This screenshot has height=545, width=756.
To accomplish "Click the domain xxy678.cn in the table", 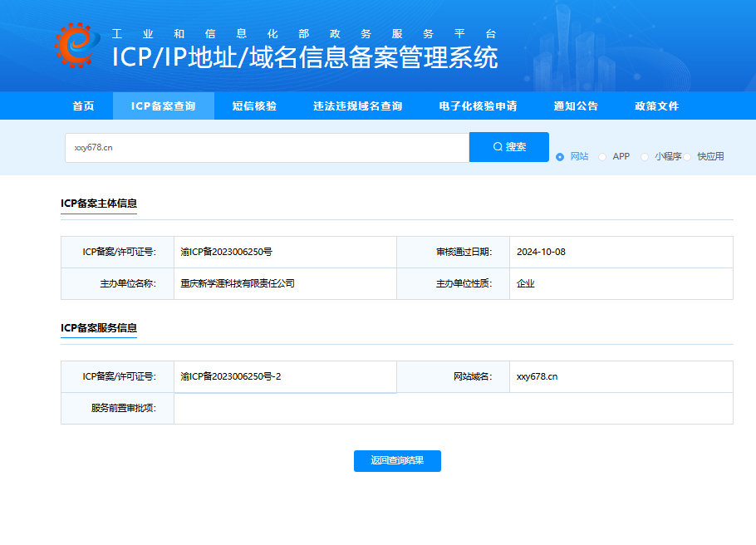I will [x=538, y=376].
